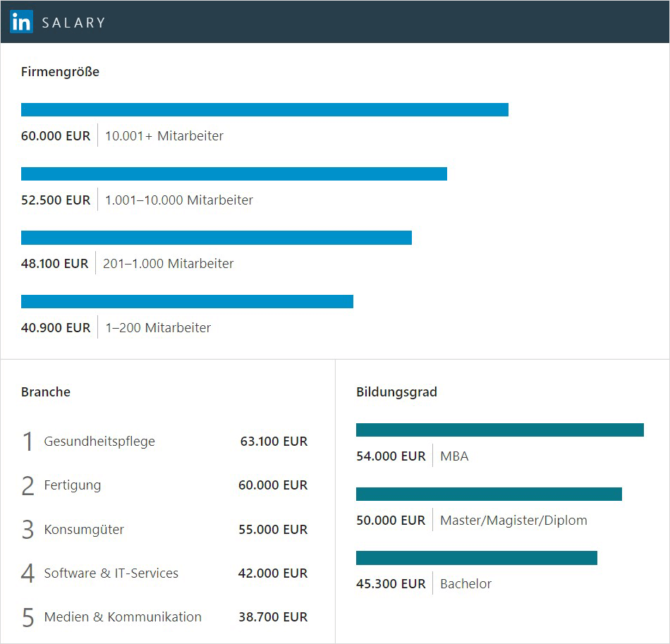Click the 60.000 EUR company size value
This screenshot has height=644, width=670.
pyautogui.click(x=56, y=136)
